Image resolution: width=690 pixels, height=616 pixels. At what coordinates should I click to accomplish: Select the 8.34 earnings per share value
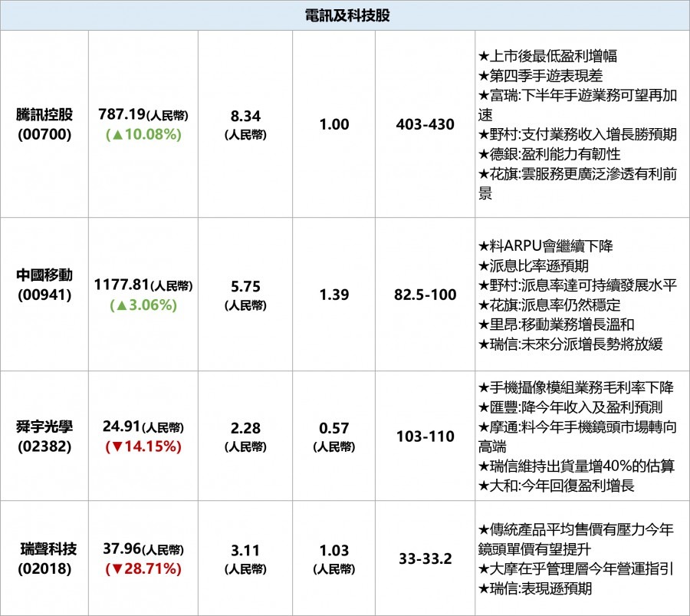pos(245,116)
